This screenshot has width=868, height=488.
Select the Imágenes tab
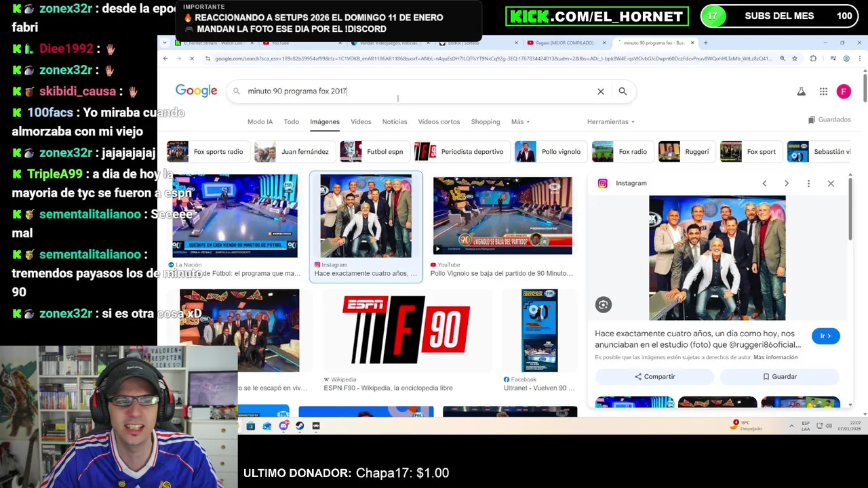(x=325, y=122)
